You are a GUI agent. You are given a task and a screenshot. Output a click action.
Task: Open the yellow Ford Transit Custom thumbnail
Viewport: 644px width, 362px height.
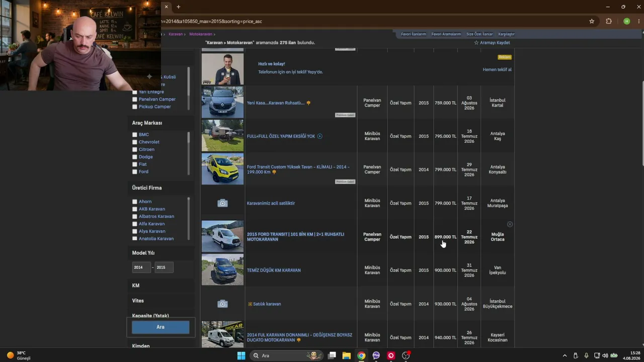click(x=222, y=169)
